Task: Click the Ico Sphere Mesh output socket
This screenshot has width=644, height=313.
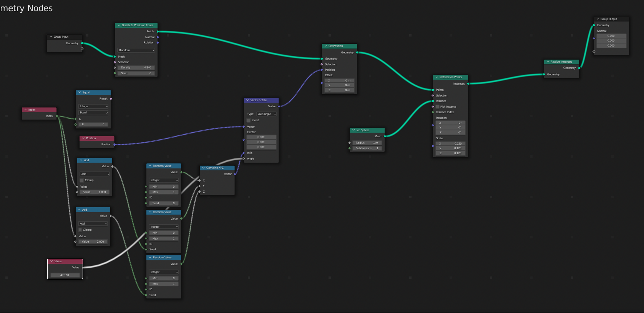Action: click(x=385, y=136)
